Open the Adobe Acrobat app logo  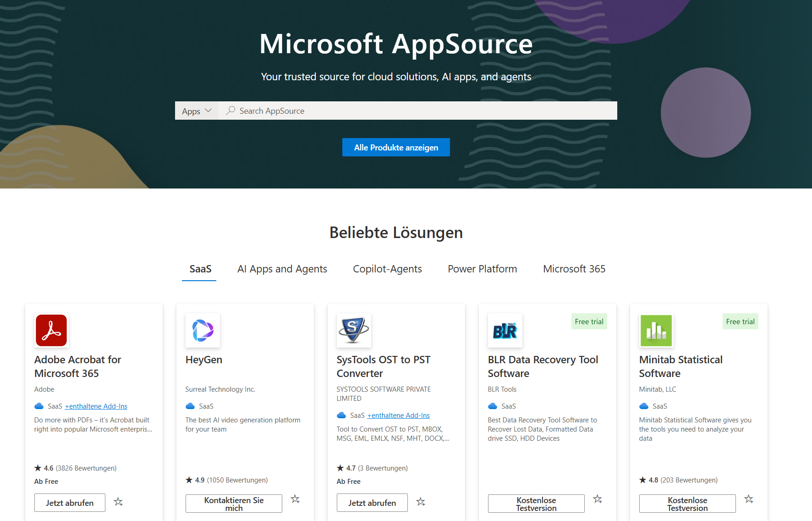[51, 330]
